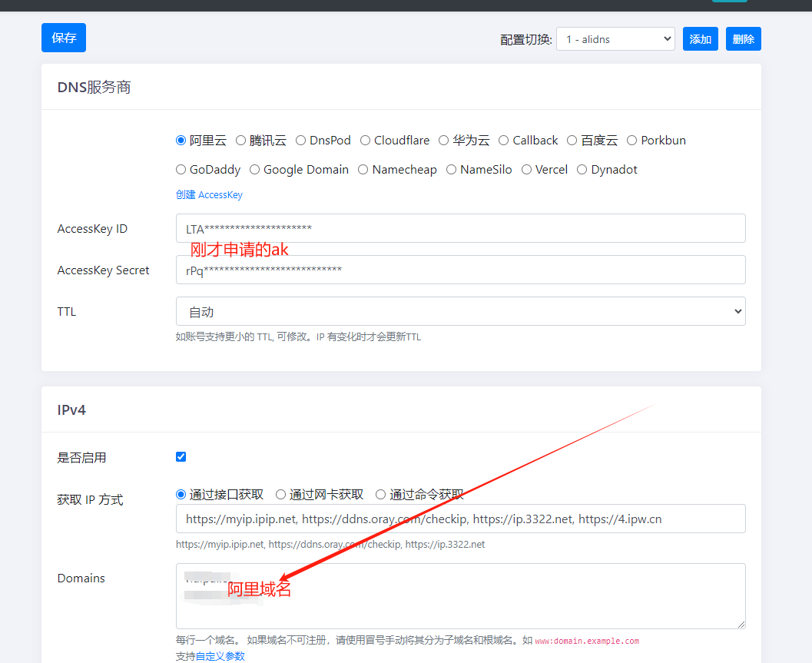Click the AccessKey ID input field

[x=461, y=228]
